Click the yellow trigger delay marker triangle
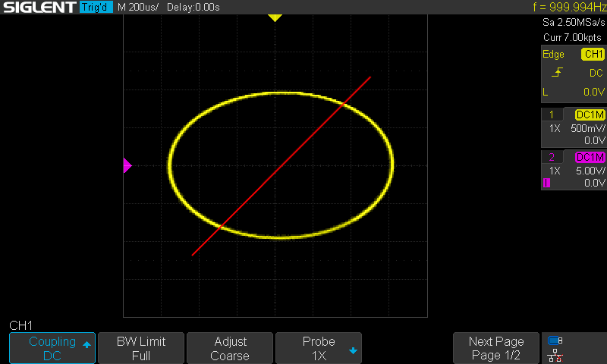This screenshot has height=364, width=607. [275, 17]
